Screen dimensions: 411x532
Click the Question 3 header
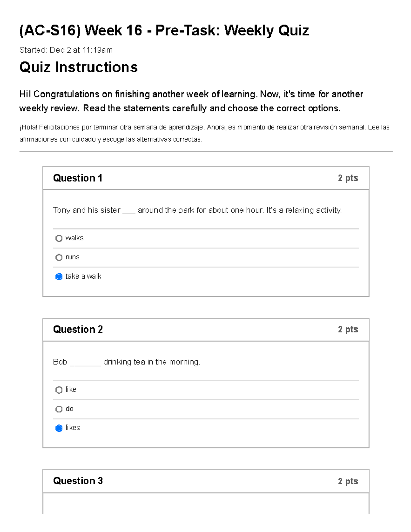pyautogui.click(x=78, y=481)
